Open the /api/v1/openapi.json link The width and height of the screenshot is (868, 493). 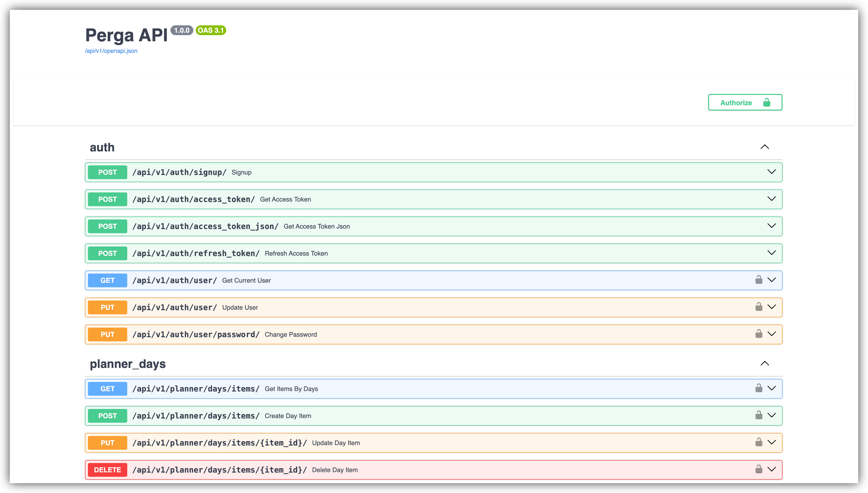[111, 51]
